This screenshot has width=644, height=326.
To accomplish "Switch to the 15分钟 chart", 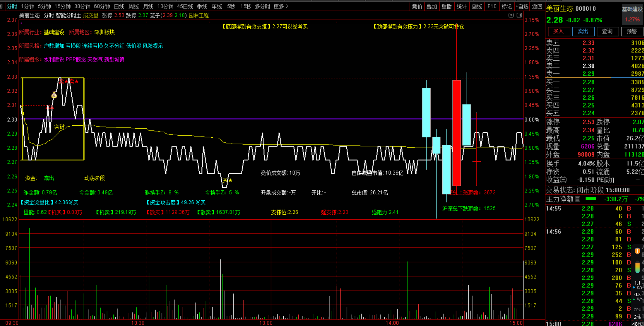I will click(63, 6).
